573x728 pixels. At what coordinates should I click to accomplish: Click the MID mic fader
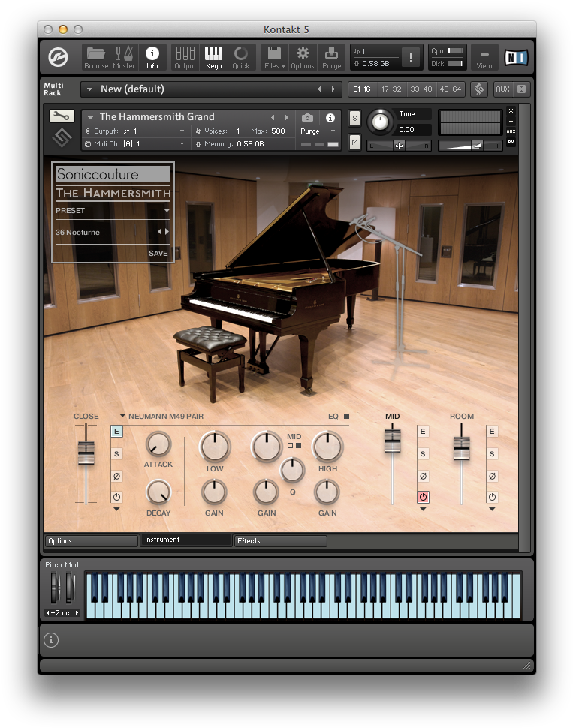[392, 441]
